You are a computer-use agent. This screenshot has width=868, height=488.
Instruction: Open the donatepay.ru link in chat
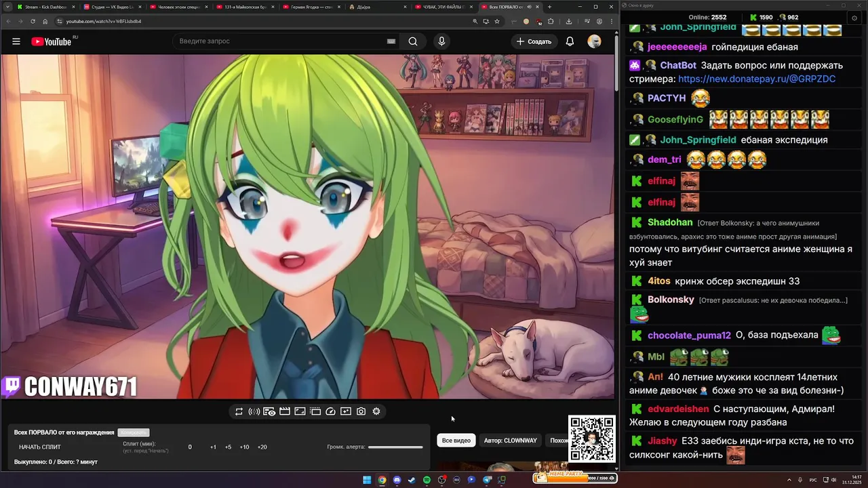757,79
